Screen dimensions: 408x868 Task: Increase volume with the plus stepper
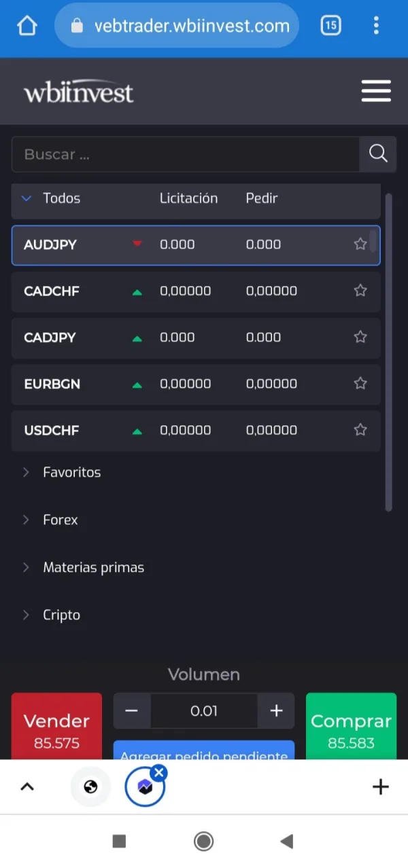click(x=276, y=710)
